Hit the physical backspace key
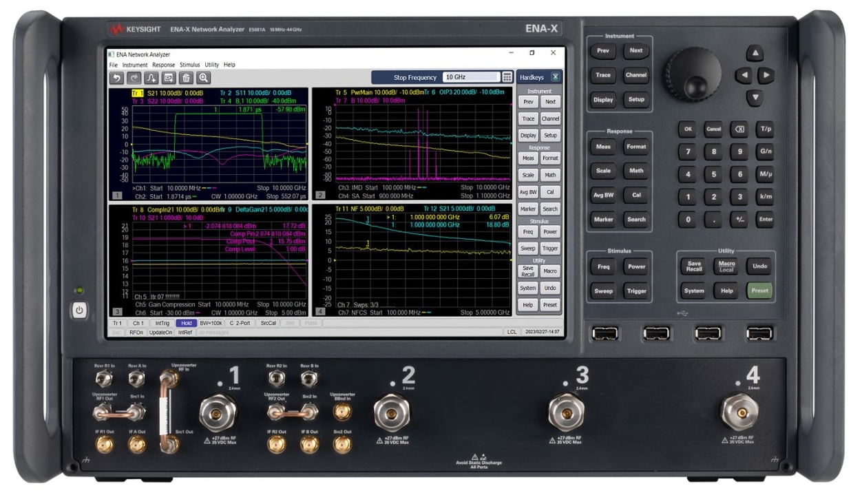 click(x=739, y=129)
